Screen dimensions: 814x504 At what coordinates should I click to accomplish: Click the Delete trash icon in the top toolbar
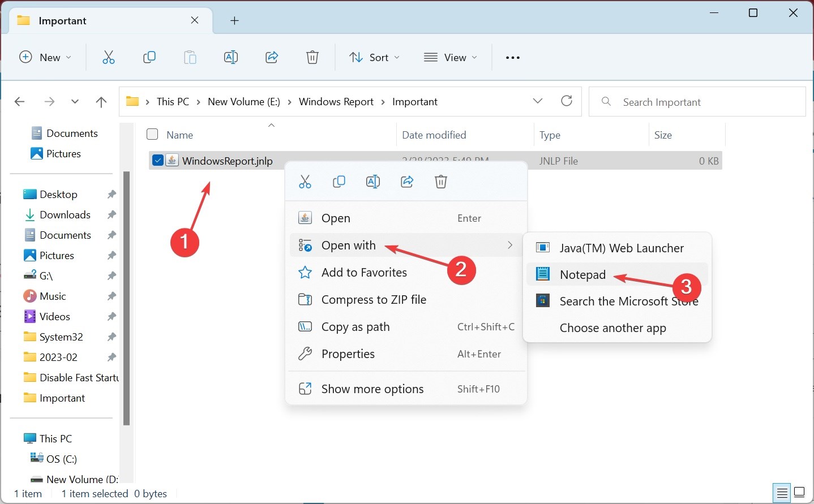[x=312, y=57]
